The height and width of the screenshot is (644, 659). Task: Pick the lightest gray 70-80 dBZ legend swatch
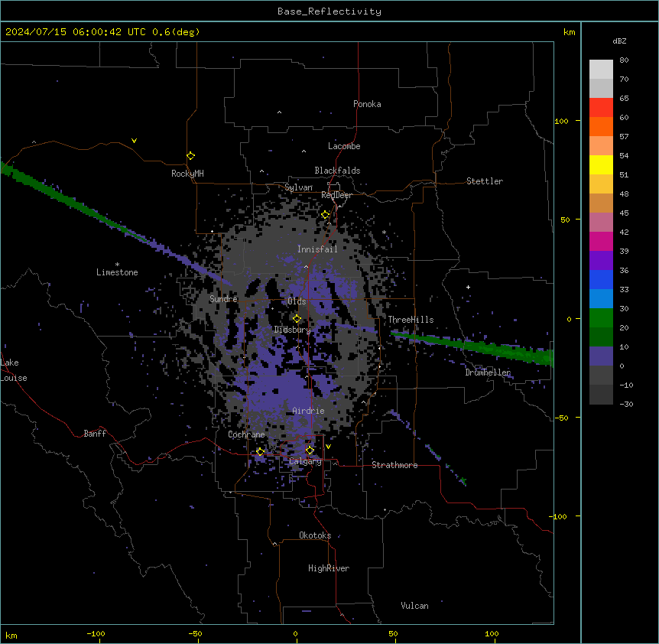[601, 70]
